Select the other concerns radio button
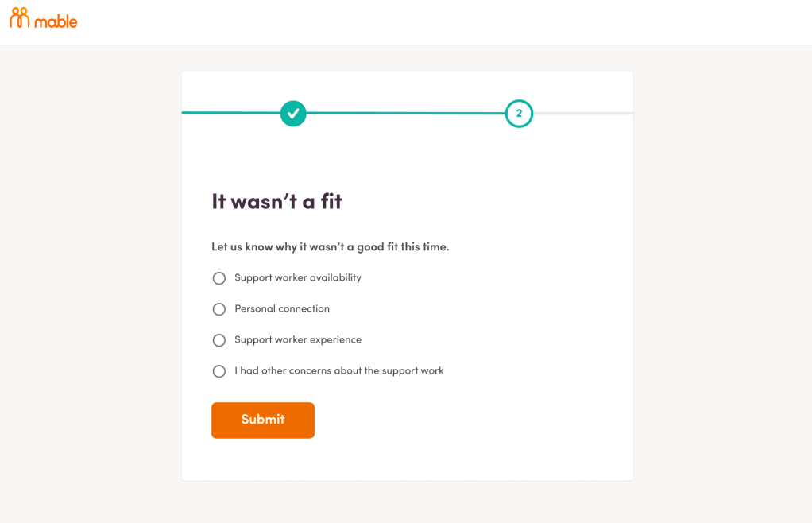Screen dimensions: 812x523 (x=219, y=371)
